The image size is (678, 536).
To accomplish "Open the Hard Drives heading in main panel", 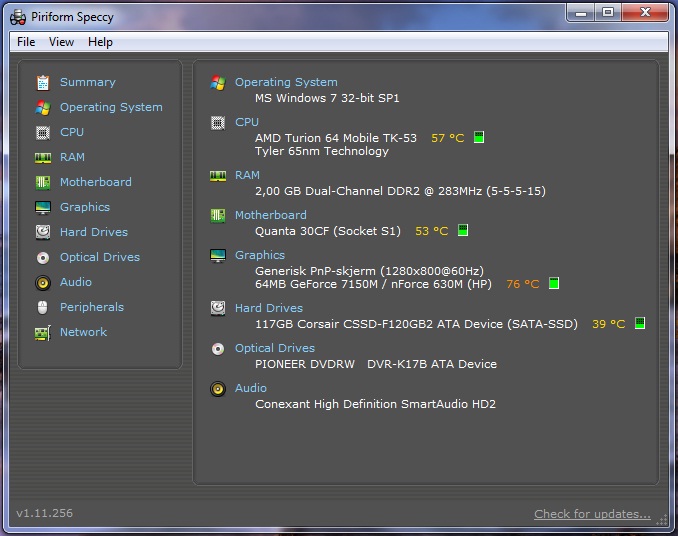I will [x=269, y=308].
